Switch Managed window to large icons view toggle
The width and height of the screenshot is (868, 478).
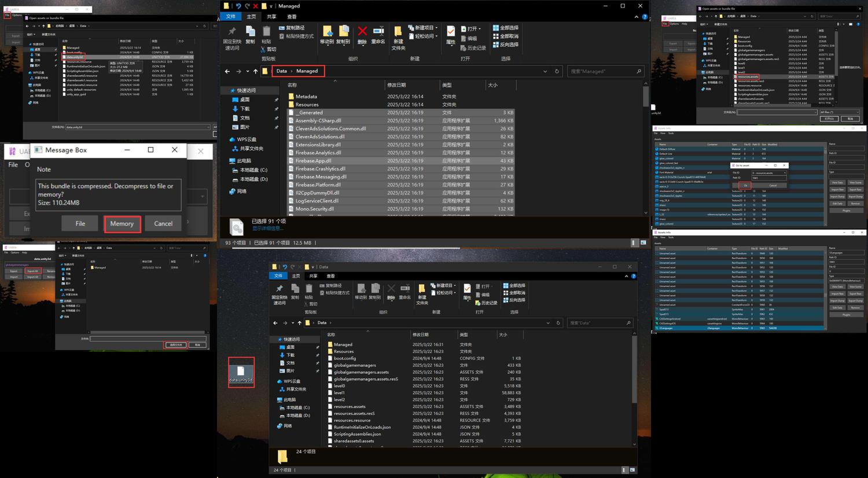pyautogui.click(x=643, y=243)
